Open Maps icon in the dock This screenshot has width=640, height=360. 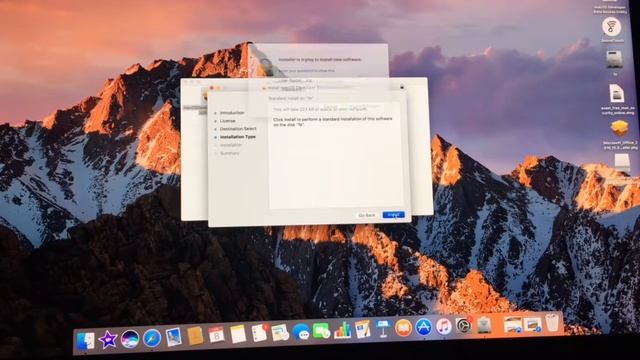click(x=280, y=332)
